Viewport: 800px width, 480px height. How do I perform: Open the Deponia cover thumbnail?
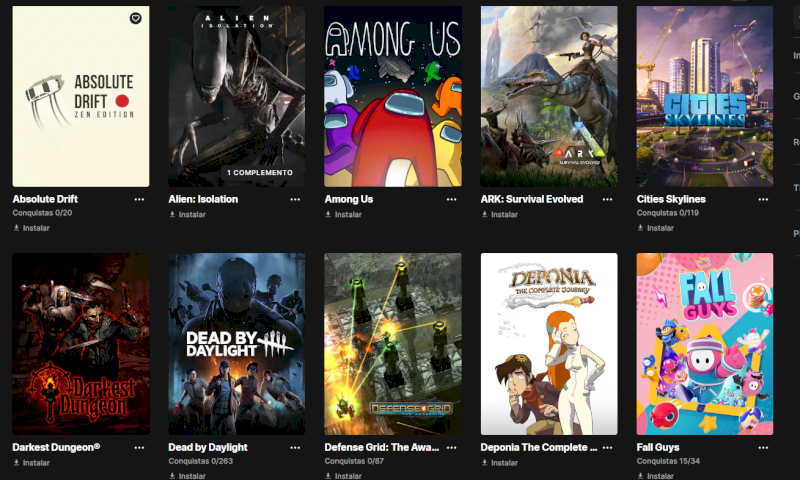coord(549,344)
